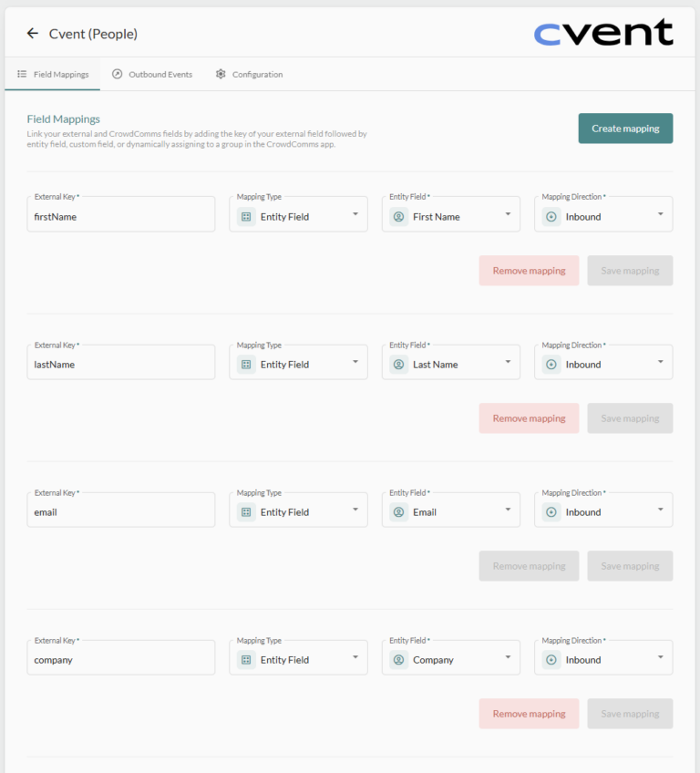The width and height of the screenshot is (700, 773).
Task: Click the inbound arrow icon in company row
Action: [551, 660]
